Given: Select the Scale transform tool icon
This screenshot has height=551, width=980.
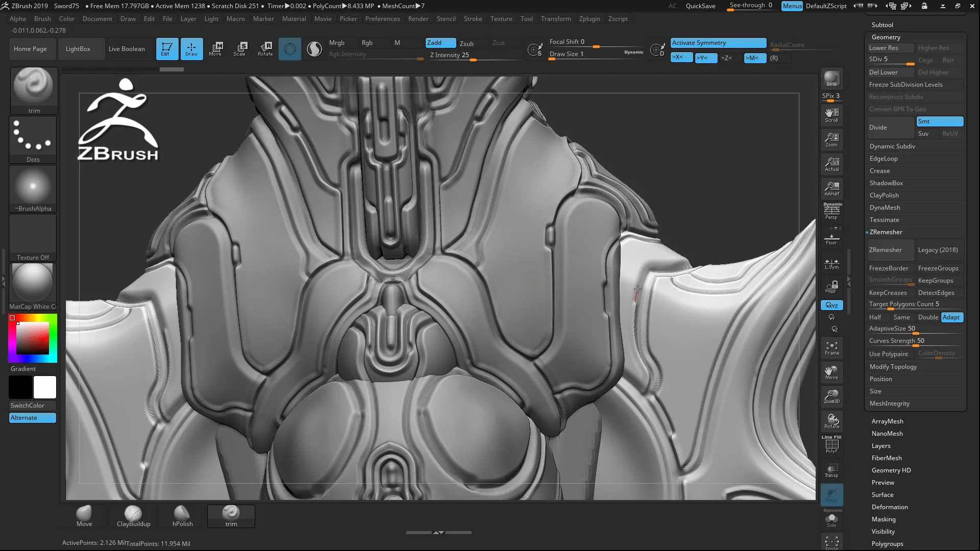Looking at the screenshot, I should tap(240, 48).
